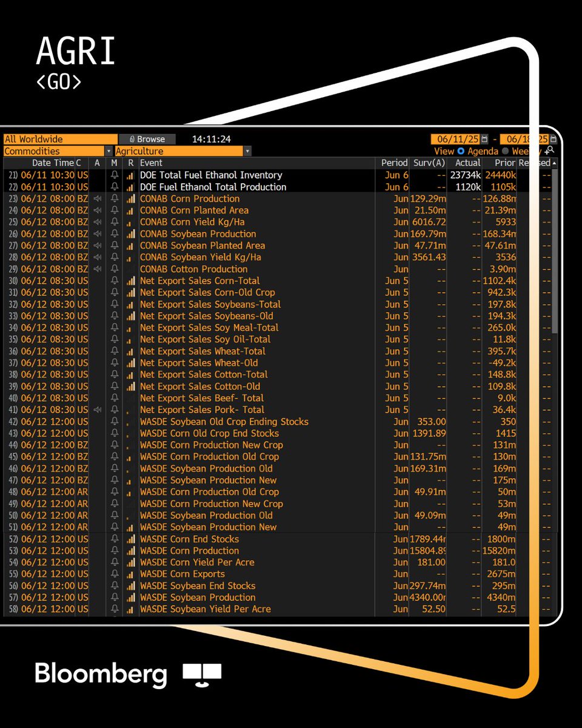Sort by the Event column header
The height and width of the screenshot is (728, 582).
point(152,163)
